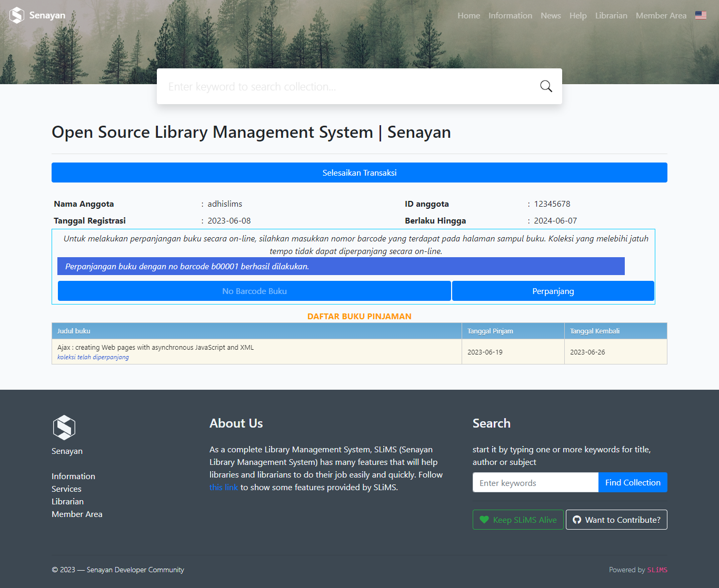Click the GitHub icon on Contribute button
The width and height of the screenshot is (719, 588).
click(577, 520)
